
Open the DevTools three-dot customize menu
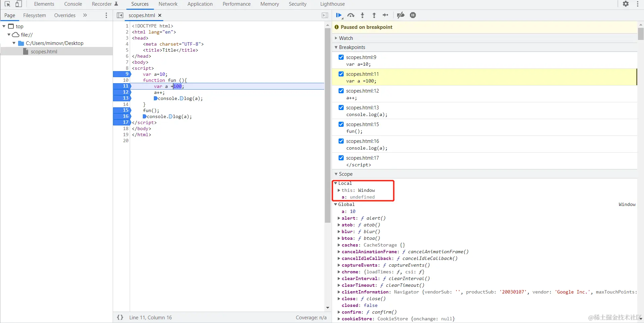pyautogui.click(x=638, y=4)
